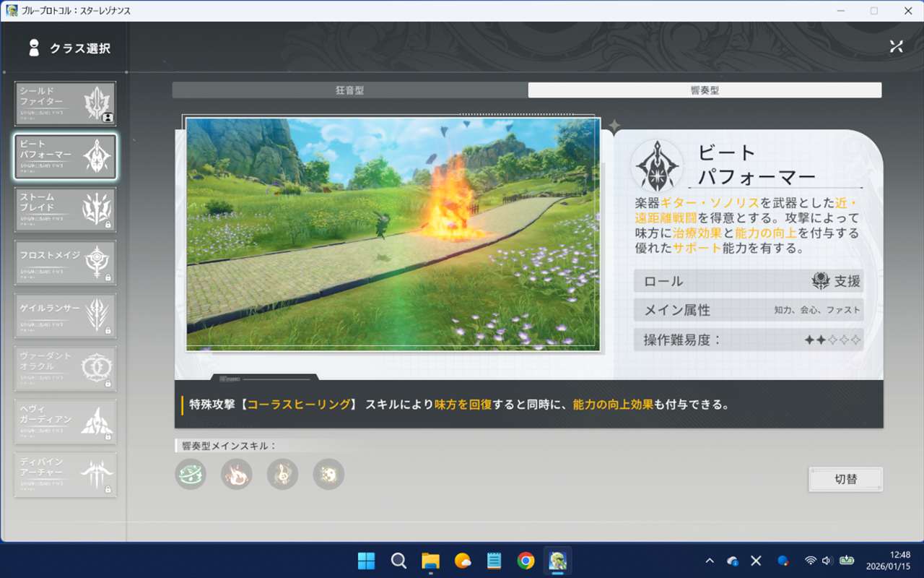
Task: Click the first green swirl skill icon
Action: (x=191, y=474)
